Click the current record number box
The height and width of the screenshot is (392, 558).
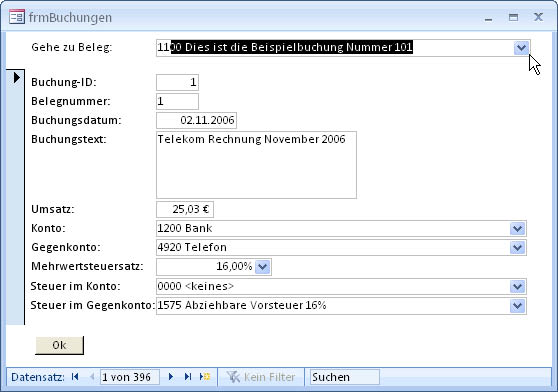point(130,377)
